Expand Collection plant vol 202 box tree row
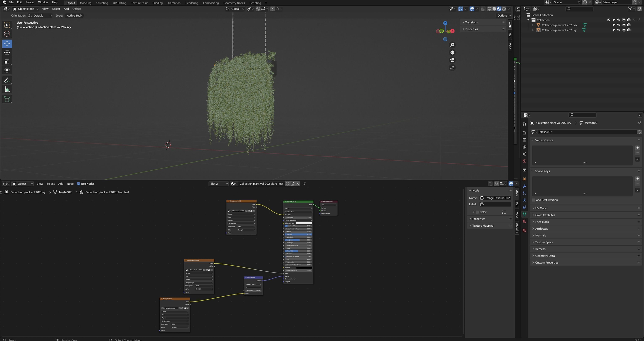 (533, 25)
